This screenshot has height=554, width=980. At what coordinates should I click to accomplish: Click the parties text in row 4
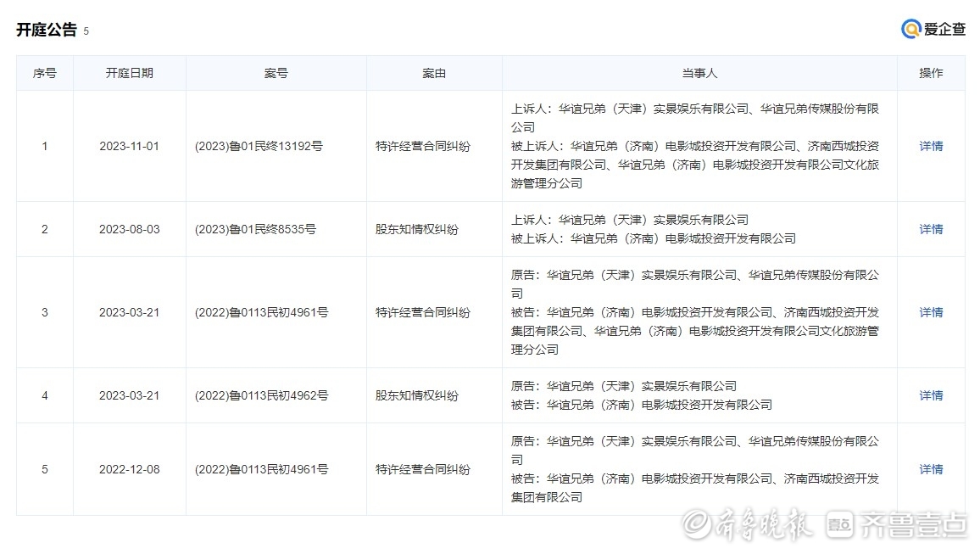click(x=642, y=395)
